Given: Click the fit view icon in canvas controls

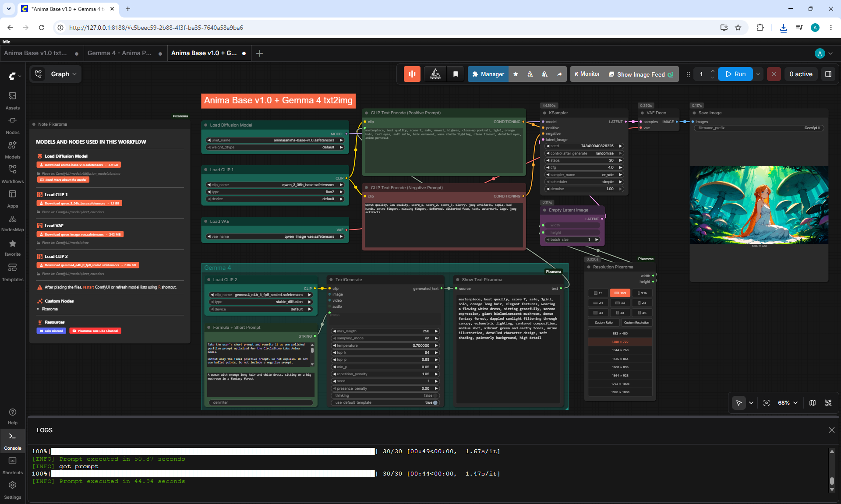Looking at the screenshot, I should coord(767,403).
